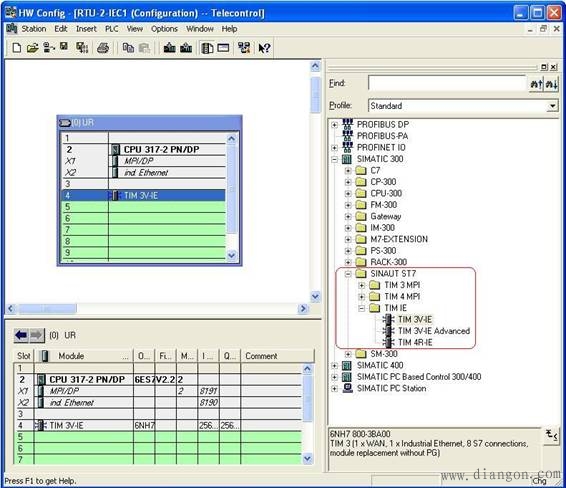Click station view horizontal scroll right arrow
566x488 pixels.
click(303, 309)
